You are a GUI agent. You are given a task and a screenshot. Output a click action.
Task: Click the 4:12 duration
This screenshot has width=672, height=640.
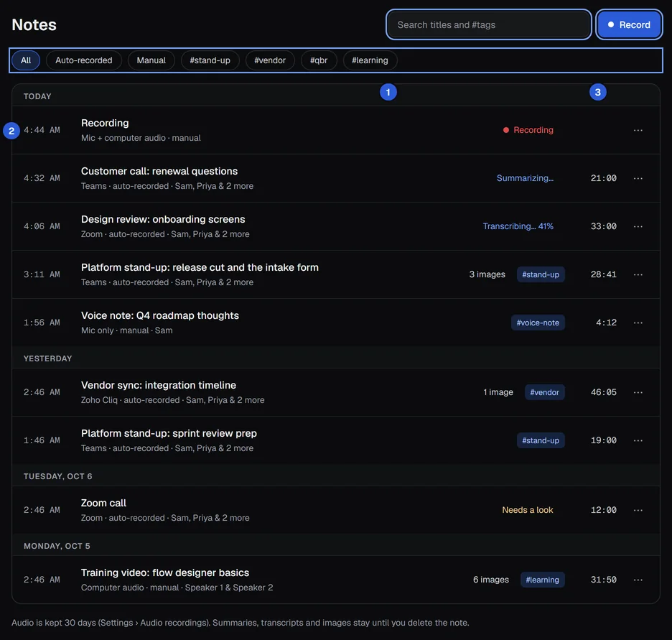[606, 323]
